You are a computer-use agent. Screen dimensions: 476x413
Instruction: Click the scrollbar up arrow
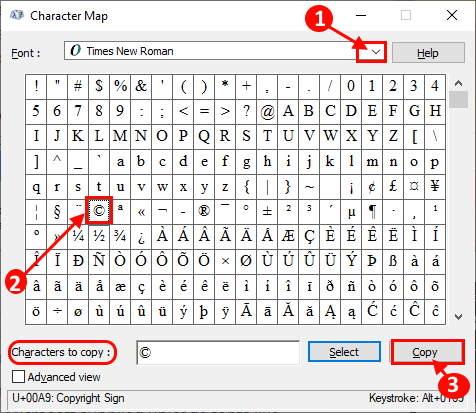[x=459, y=83]
